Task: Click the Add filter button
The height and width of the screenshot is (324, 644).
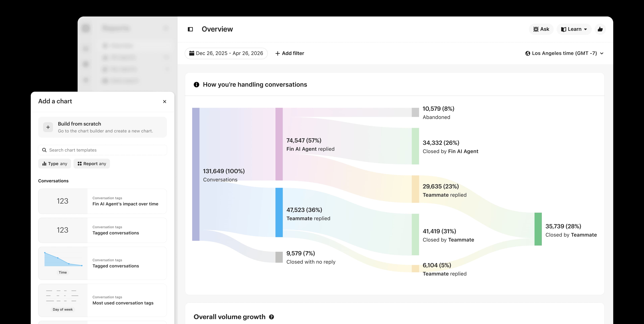Action: [289, 53]
